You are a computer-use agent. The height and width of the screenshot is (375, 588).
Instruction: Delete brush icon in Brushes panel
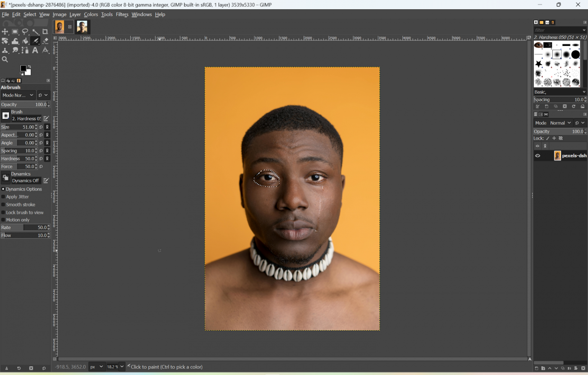point(565,107)
